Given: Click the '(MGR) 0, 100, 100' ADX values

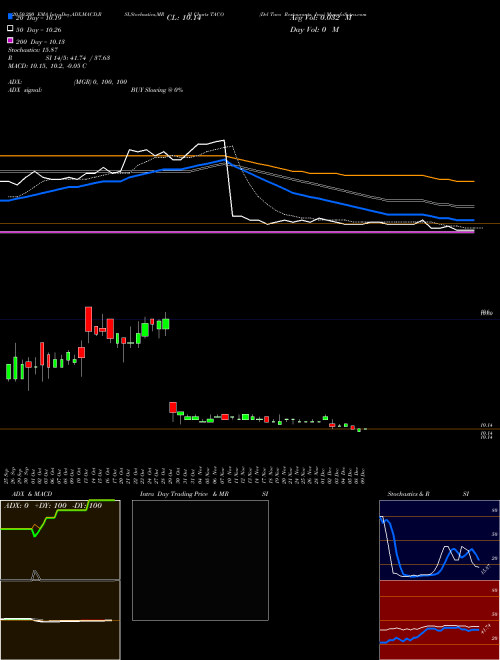Looking at the screenshot, I should pos(100,82).
